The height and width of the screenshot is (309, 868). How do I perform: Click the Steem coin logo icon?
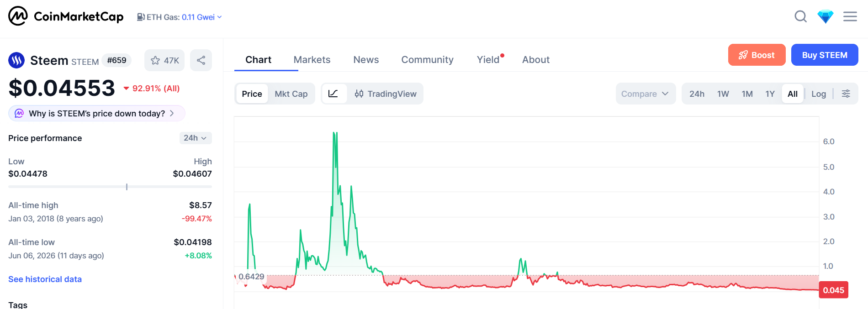click(x=16, y=60)
